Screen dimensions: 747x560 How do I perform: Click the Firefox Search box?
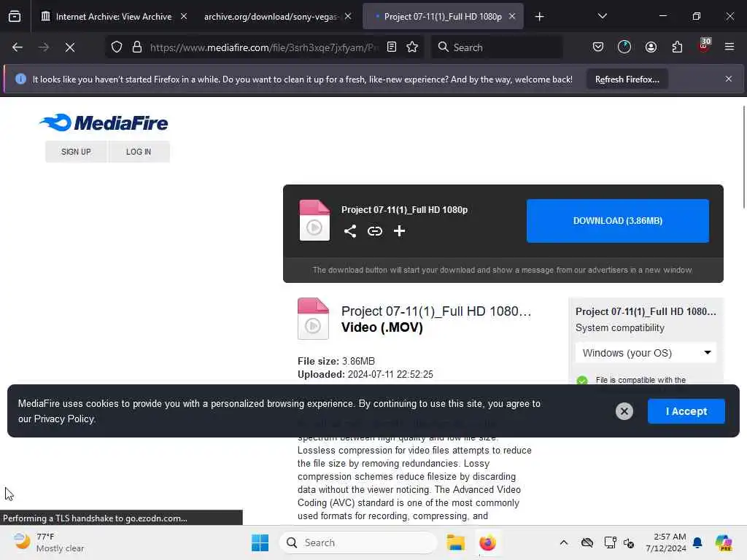496,47
